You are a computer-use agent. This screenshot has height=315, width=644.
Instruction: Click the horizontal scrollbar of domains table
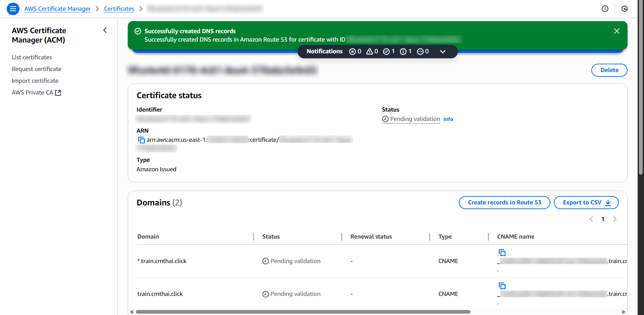pyautogui.click(x=303, y=312)
